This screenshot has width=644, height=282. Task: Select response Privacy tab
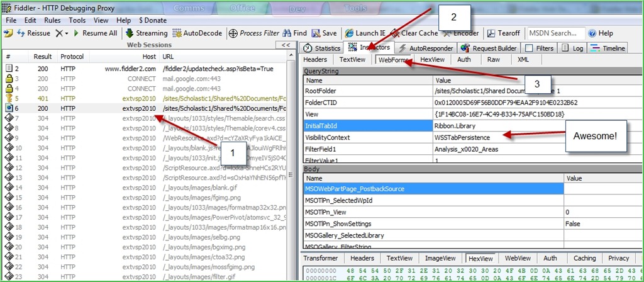(x=619, y=258)
